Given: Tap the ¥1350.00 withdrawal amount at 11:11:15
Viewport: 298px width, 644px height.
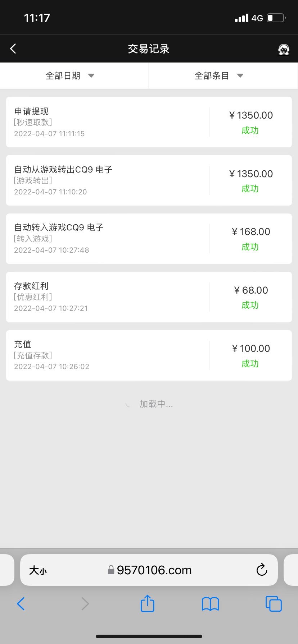Looking at the screenshot, I should [251, 115].
